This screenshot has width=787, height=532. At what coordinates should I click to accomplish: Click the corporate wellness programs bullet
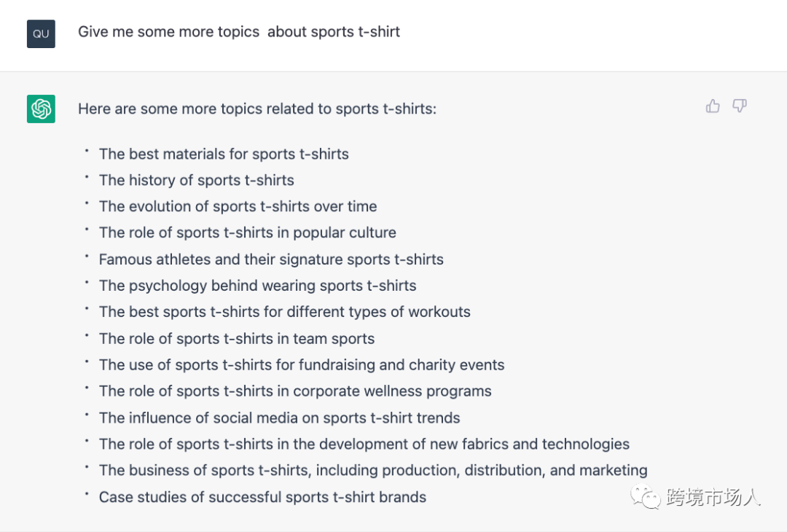(x=295, y=391)
